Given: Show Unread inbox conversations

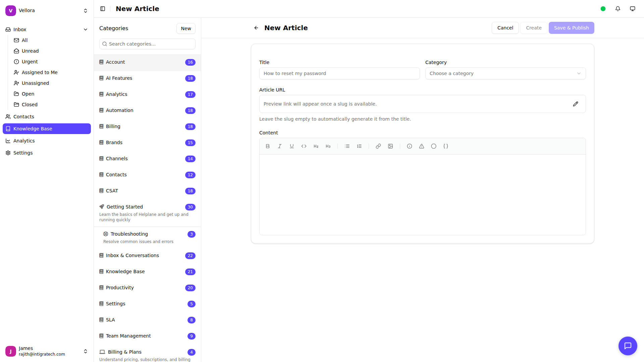Looking at the screenshot, I should pyautogui.click(x=51, y=51).
